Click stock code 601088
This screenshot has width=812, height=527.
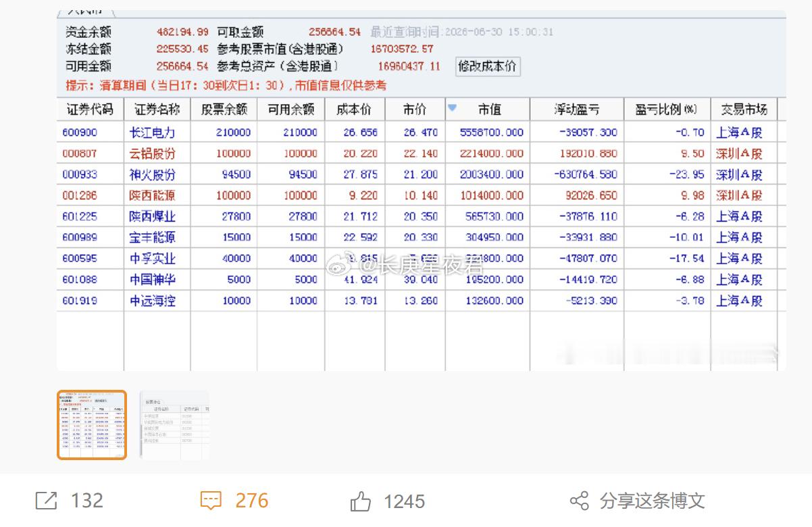[80, 279]
